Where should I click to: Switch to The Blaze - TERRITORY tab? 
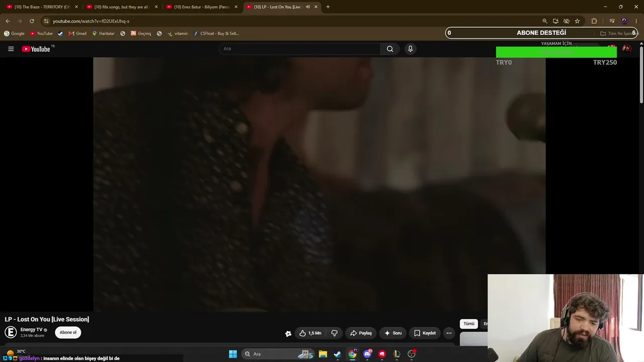(42, 7)
